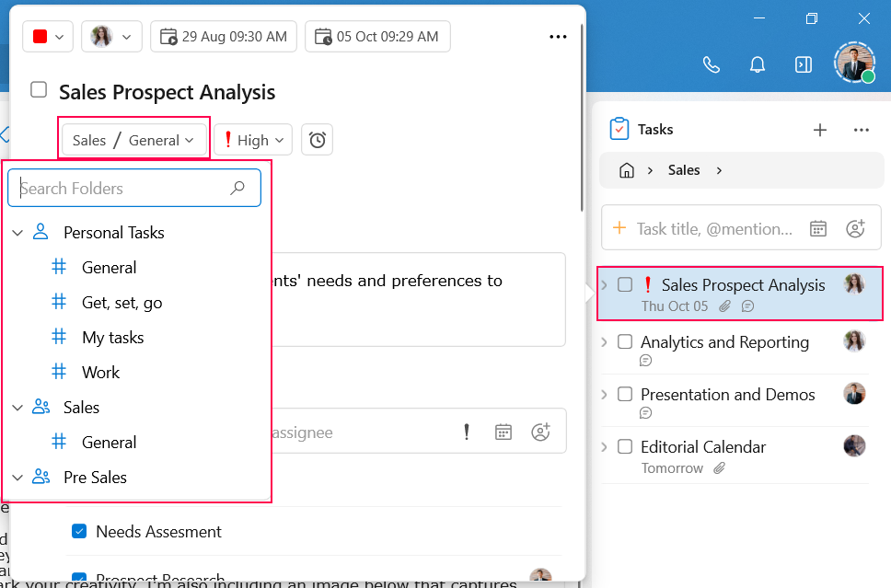Toggle the side panel icon
Viewport: 891px width, 588px height.
[x=803, y=64]
